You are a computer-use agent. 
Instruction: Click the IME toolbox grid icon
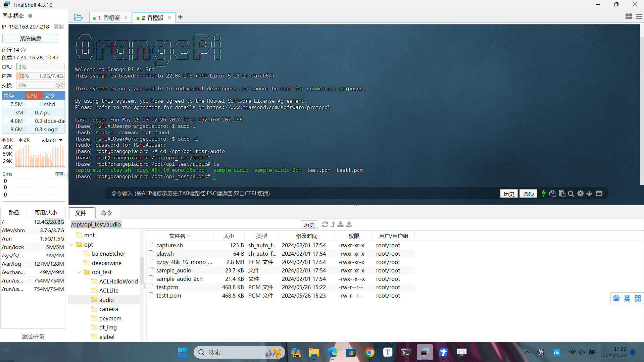click(x=638, y=298)
